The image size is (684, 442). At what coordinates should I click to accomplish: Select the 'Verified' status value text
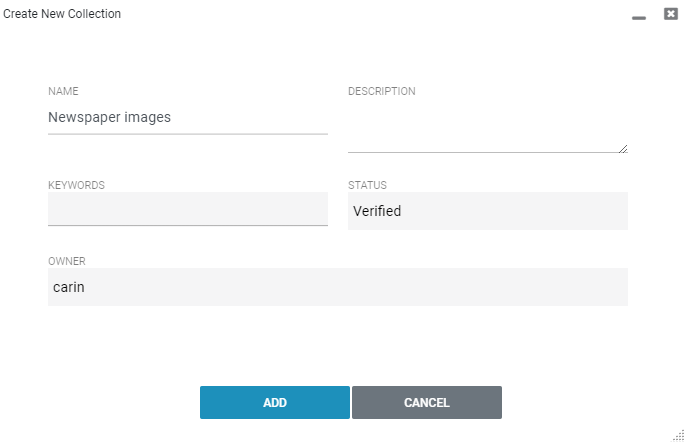click(377, 211)
